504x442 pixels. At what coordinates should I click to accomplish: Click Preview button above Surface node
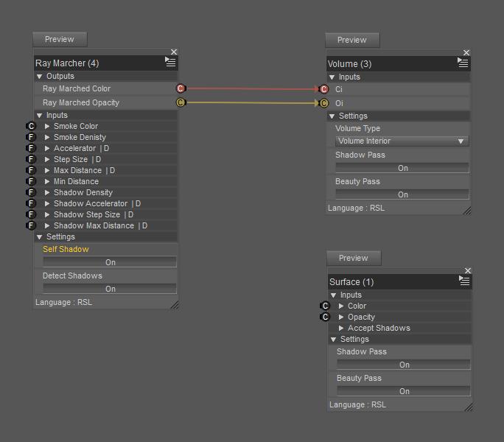tap(354, 258)
